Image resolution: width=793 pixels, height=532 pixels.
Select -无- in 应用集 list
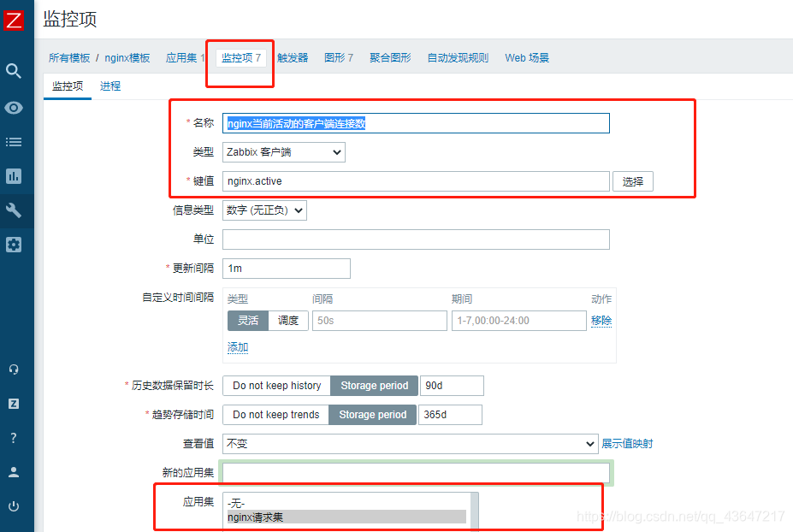tap(346, 503)
